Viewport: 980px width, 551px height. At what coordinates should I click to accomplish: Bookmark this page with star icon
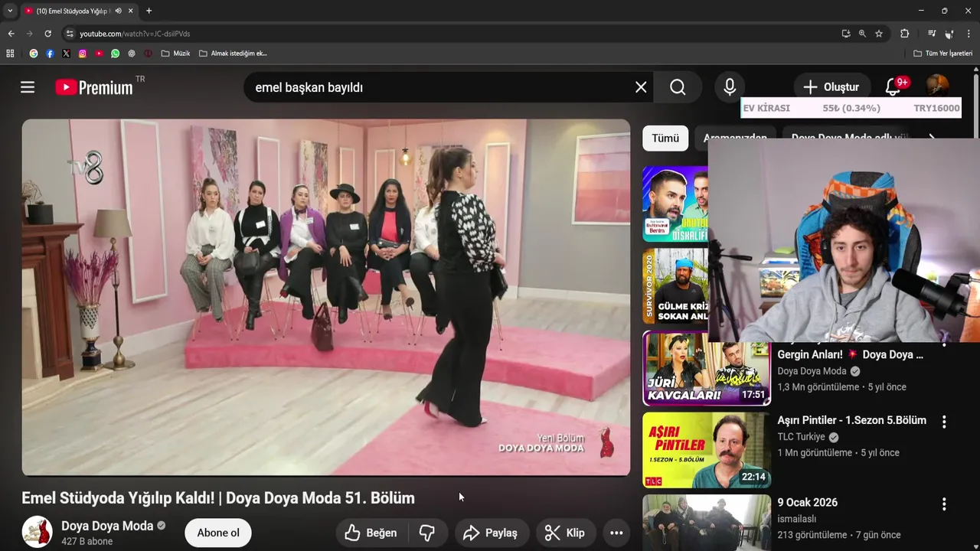tap(879, 34)
